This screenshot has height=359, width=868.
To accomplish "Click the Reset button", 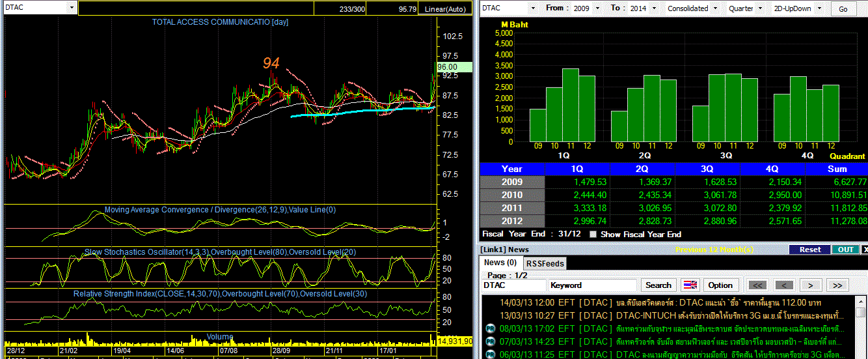I will click(x=810, y=250).
